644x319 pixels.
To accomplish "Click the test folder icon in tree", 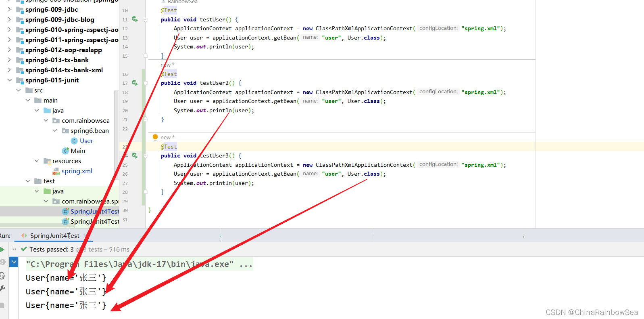I will coord(38,181).
